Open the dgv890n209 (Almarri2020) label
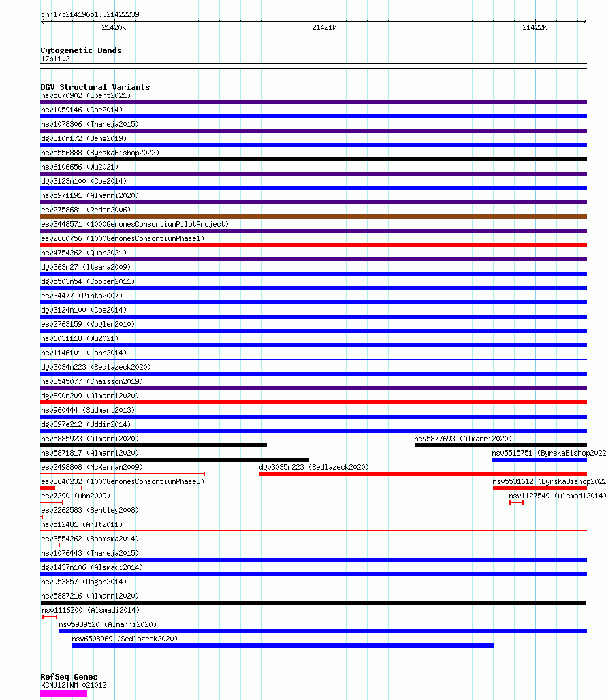The image size is (606, 700). 90,396
